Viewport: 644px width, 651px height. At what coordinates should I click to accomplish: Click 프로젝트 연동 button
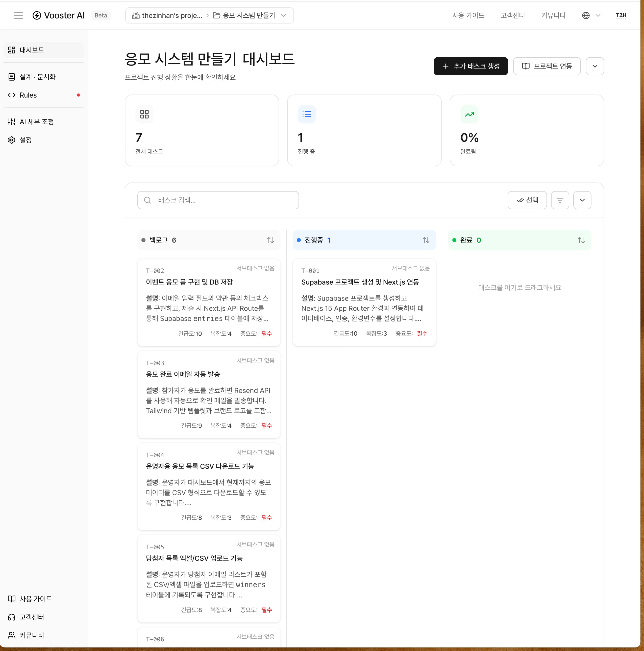click(547, 66)
